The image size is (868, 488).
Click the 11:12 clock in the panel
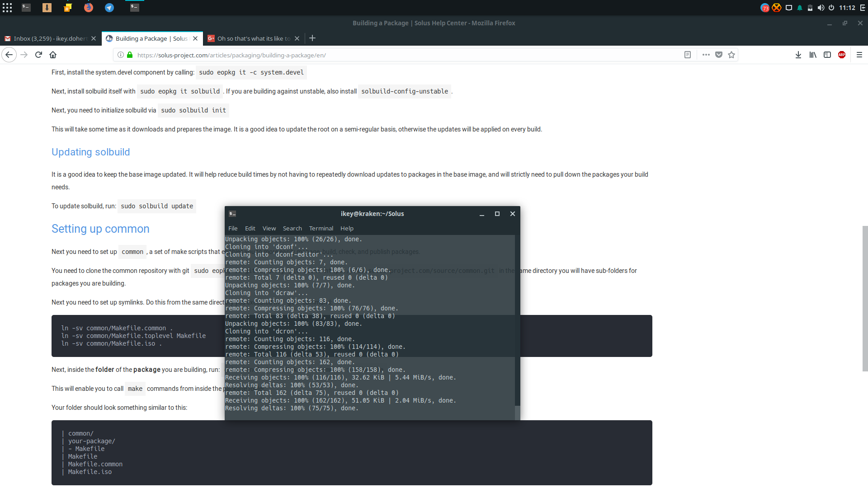pos(847,8)
